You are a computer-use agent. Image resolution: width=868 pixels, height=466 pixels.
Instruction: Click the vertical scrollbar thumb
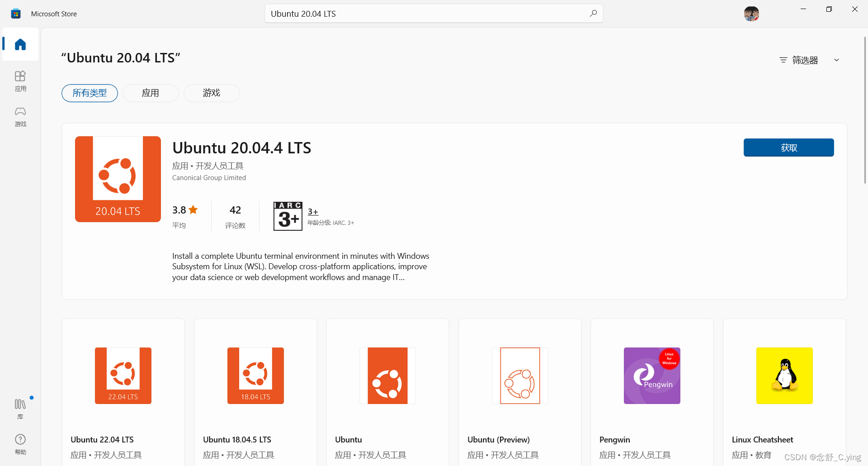pos(865,110)
